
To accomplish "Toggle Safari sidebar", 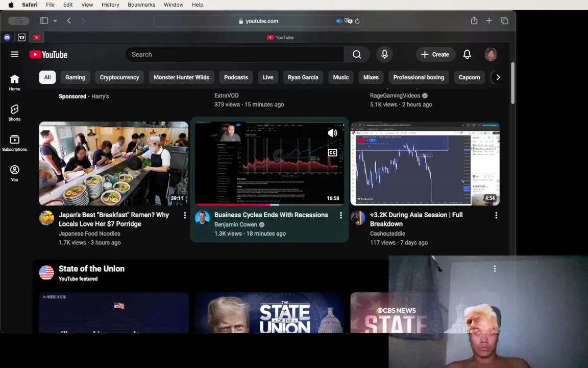I will pos(44,20).
